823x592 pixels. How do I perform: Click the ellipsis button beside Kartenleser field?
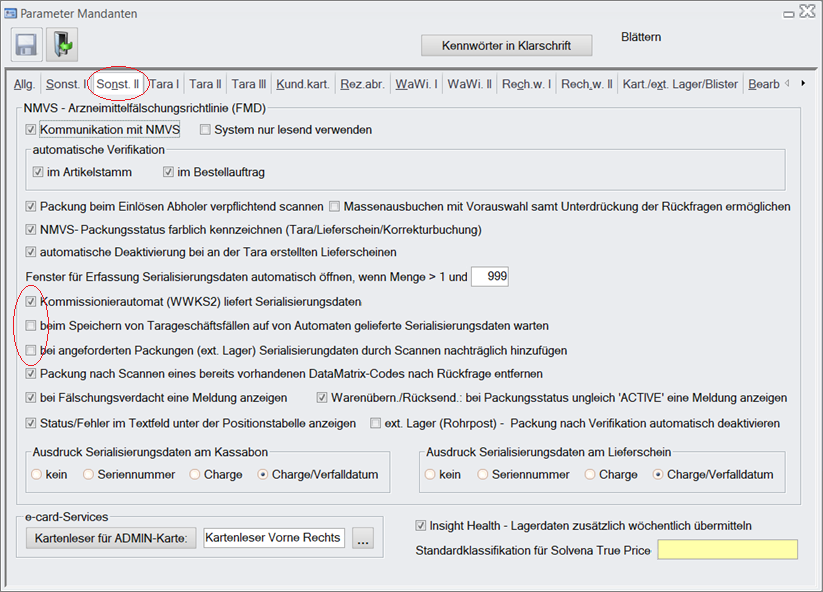(362, 539)
